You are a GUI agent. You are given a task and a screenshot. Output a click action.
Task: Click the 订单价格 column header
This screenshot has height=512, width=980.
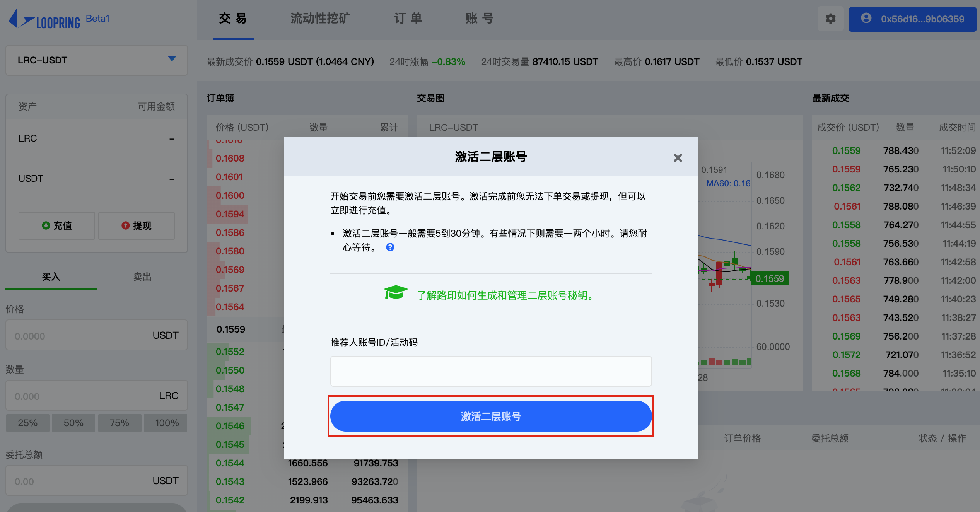pyautogui.click(x=742, y=438)
